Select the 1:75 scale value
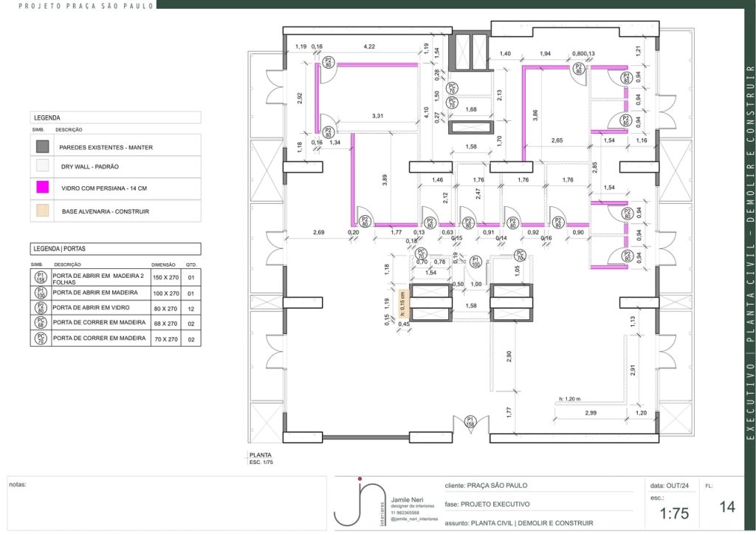 (675, 514)
